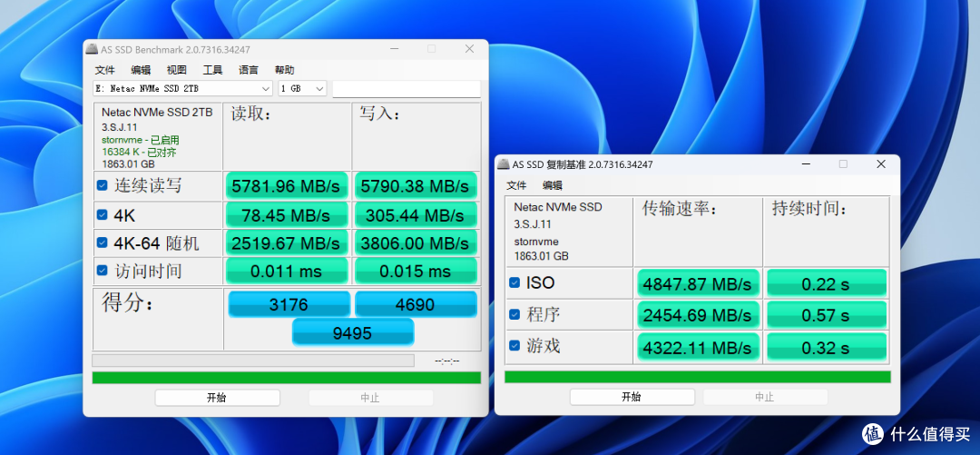Open the 工具 tools menu

[x=212, y=69]
